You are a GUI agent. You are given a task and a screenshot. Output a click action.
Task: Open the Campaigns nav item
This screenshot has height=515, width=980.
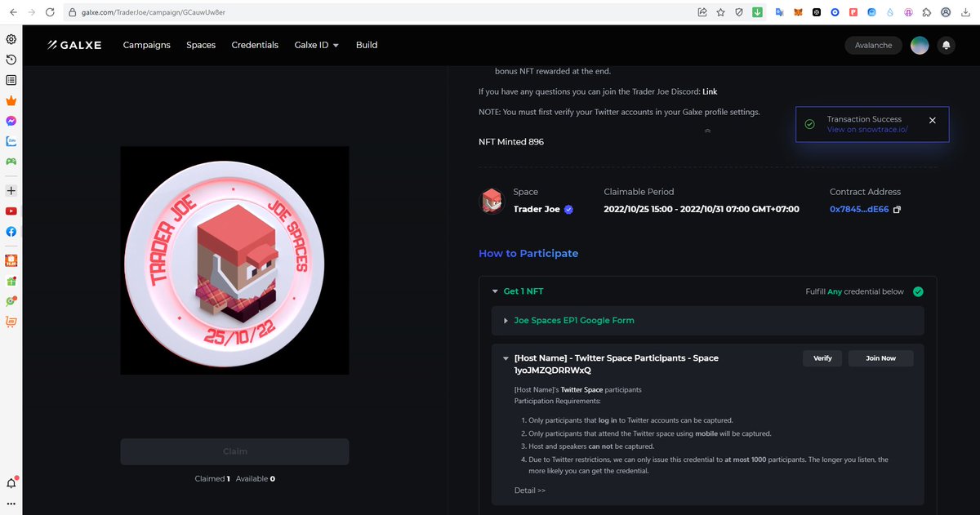(x=147, y=45)
